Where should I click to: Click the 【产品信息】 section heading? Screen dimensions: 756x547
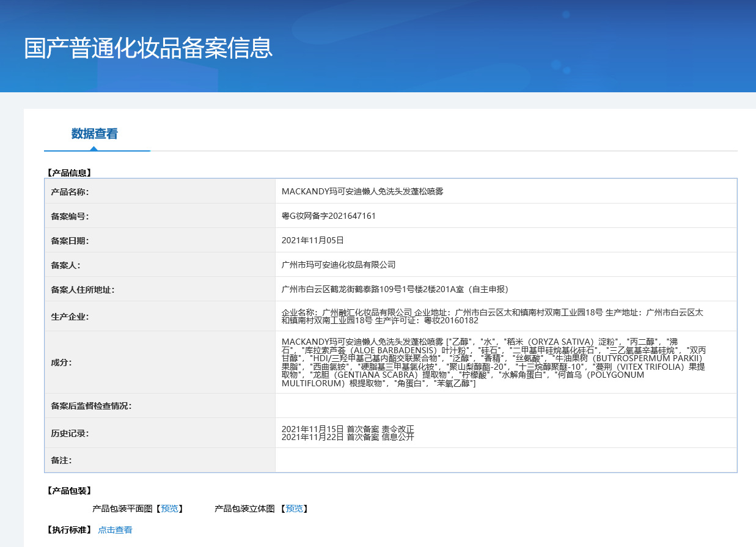coord(69,173)
